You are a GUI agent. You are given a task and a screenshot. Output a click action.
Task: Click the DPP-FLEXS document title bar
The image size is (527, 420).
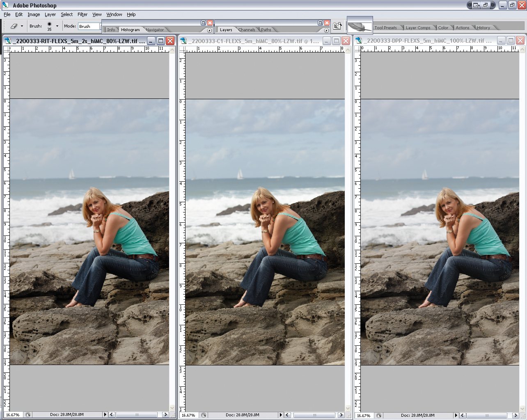point(440,41)
